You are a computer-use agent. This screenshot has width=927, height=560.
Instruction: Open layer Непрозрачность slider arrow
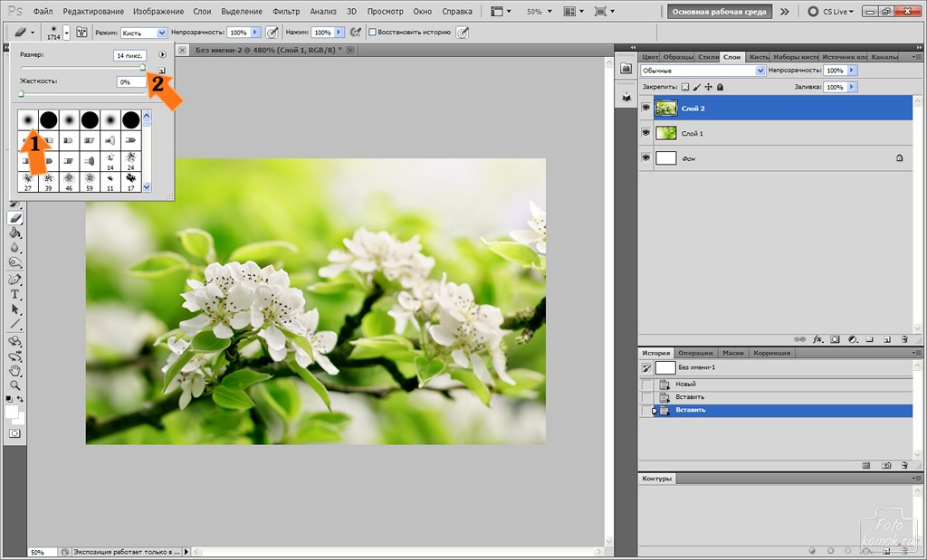click(x=852, y=71)
